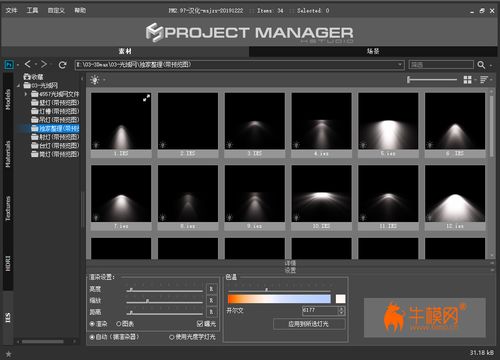Viewport: 500px width, 360px height.
Task: Toggle the exposure checkbox in render settings
Action: pyautogui.click(x=200, y=324)
